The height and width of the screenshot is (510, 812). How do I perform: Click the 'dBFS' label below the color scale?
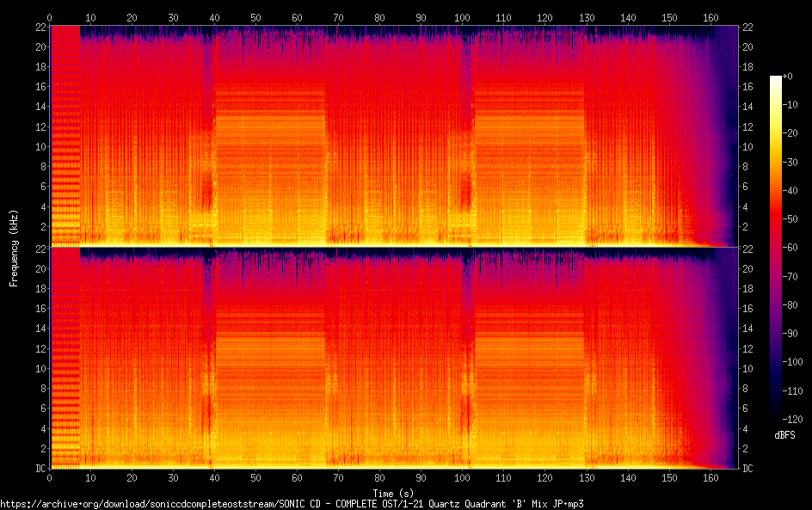coord(784,435)
